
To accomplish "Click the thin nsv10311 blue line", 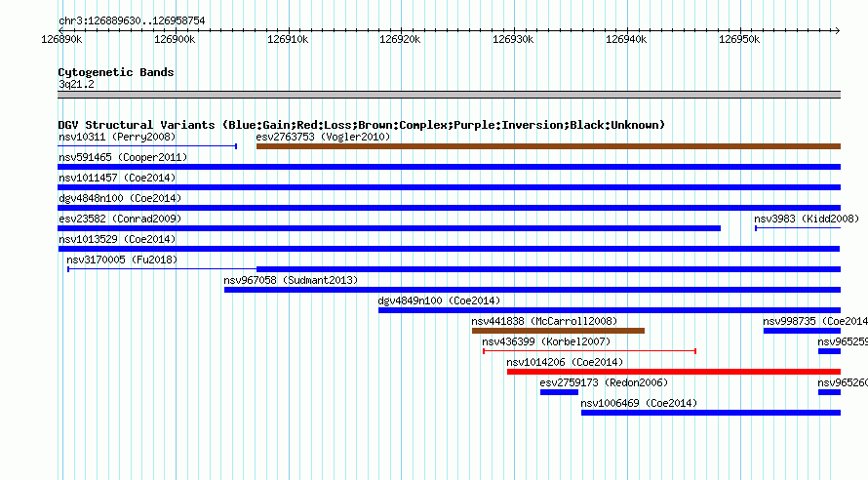I will (147, 146).
